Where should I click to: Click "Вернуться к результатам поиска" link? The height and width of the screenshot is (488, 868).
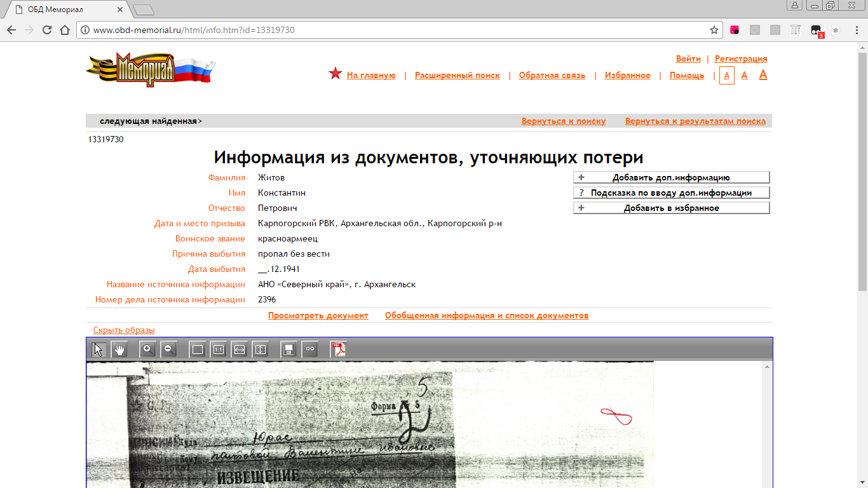695,121
